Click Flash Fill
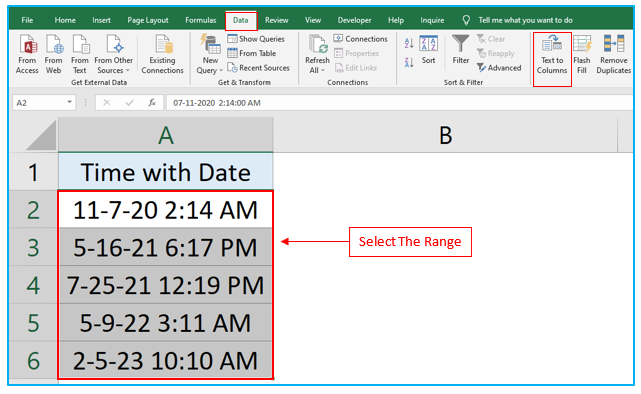The height and width of the screenshot is (394, 641). point(582,55)
